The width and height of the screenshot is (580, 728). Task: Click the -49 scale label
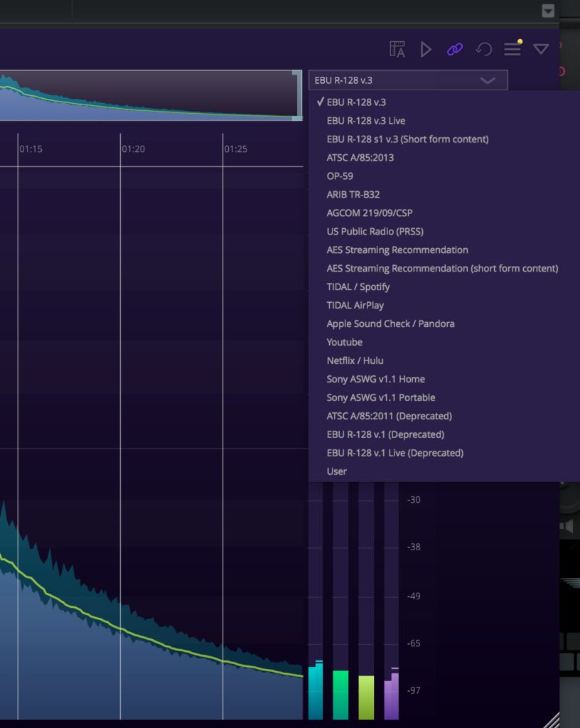(x=414, y=596)
